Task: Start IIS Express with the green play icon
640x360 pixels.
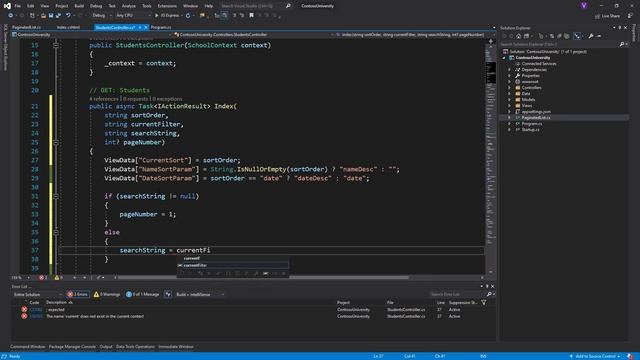Action: [156, 16]
